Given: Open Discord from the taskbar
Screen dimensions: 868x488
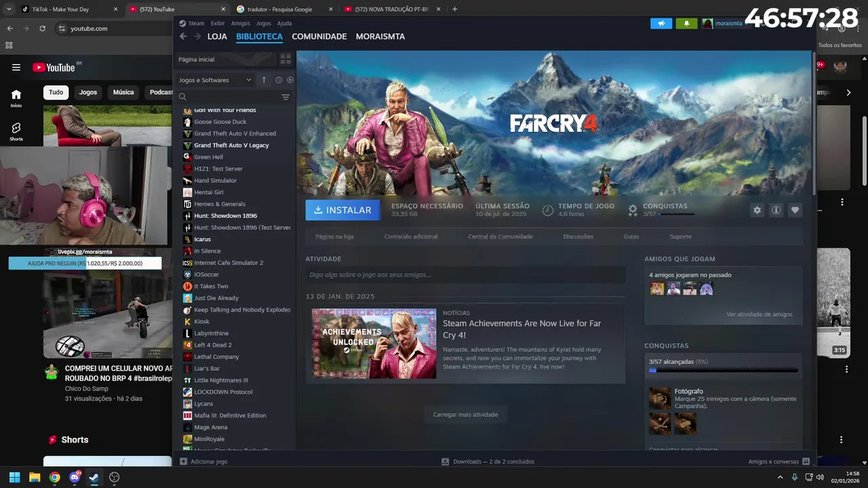Looking at the screenshot, I should pos(75,477).
